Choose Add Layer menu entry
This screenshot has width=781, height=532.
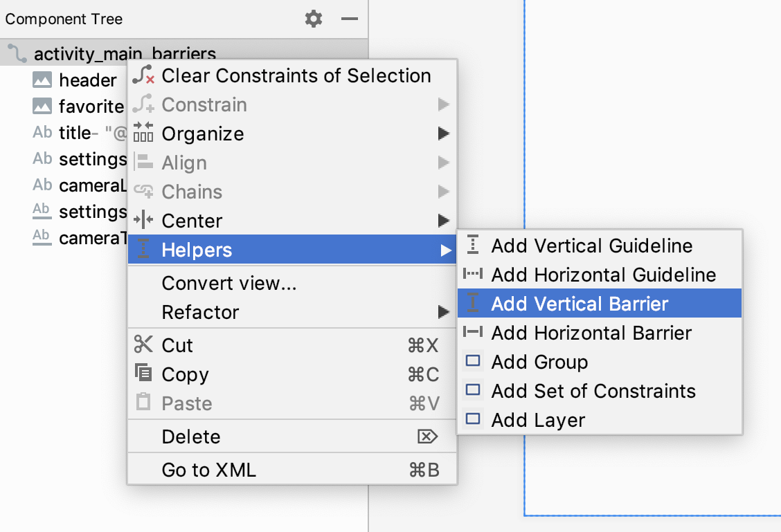click(x=538, y=420)
